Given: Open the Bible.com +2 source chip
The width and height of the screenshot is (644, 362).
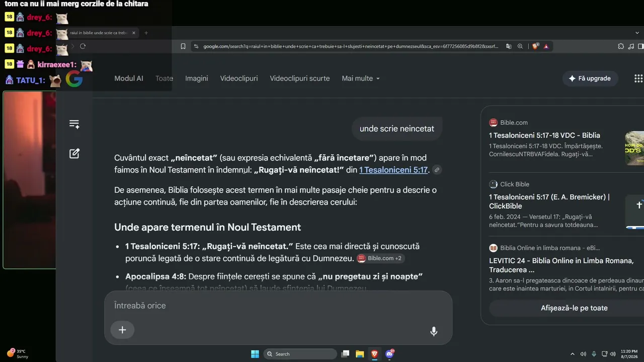Looking at the screenshot, I should [x=380, y=258].
